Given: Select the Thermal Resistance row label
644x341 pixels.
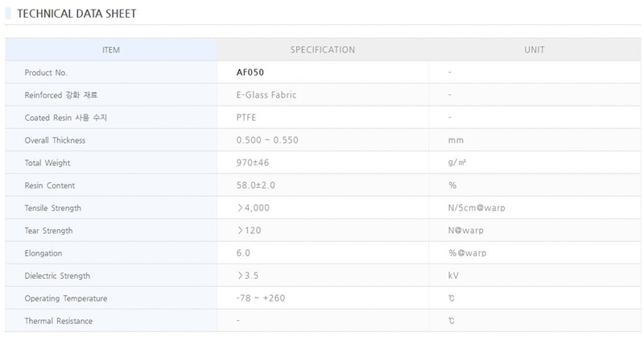Looking at the screenshot, I should click(58, 321).
